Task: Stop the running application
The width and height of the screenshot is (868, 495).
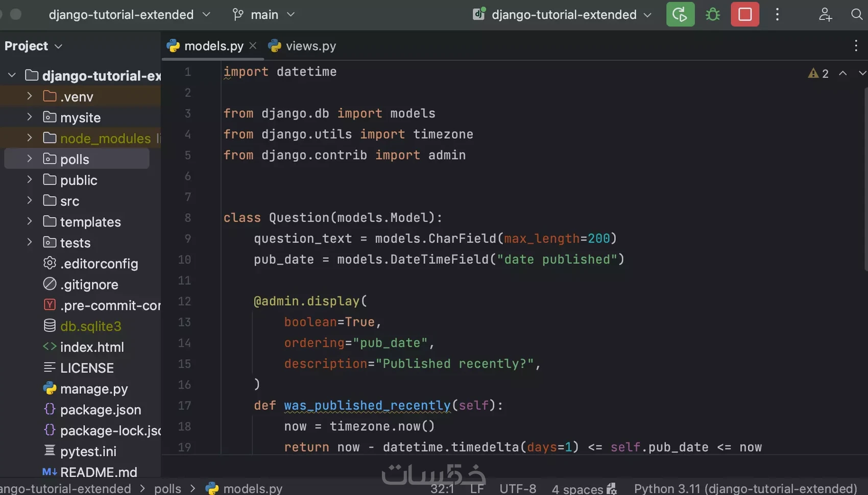Action: (x=744, y=14)
